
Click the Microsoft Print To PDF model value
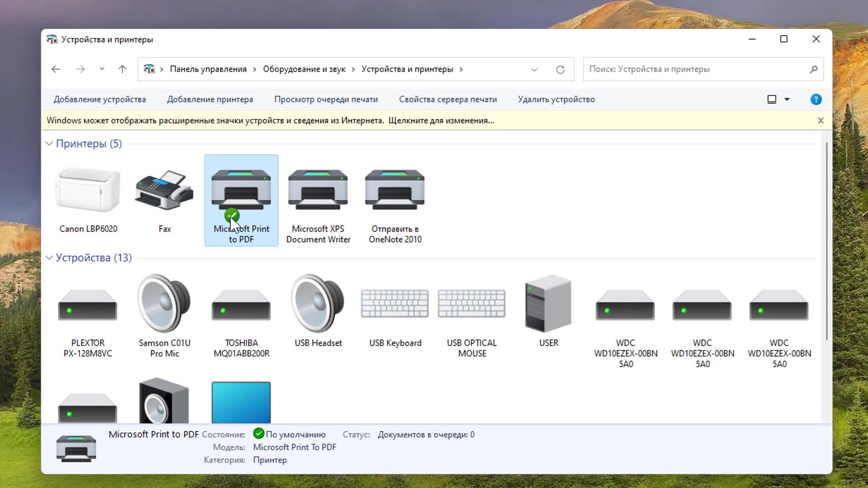point(295,447)
